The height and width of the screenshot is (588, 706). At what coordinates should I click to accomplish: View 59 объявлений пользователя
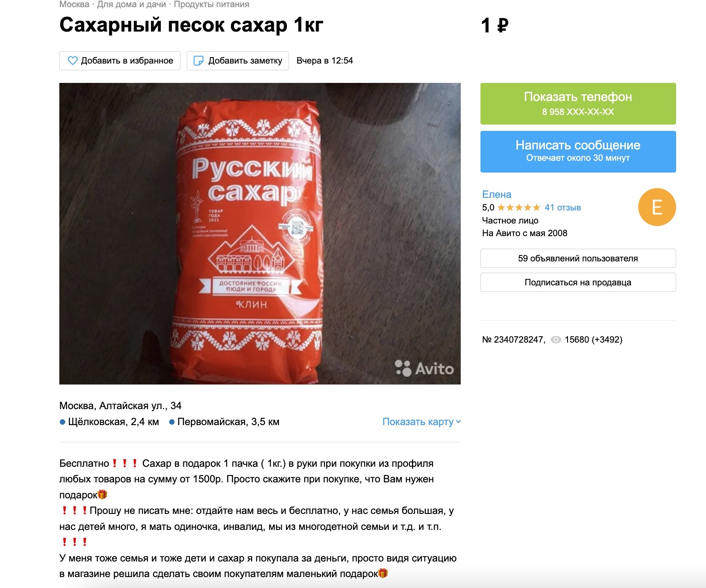point(578,258)
